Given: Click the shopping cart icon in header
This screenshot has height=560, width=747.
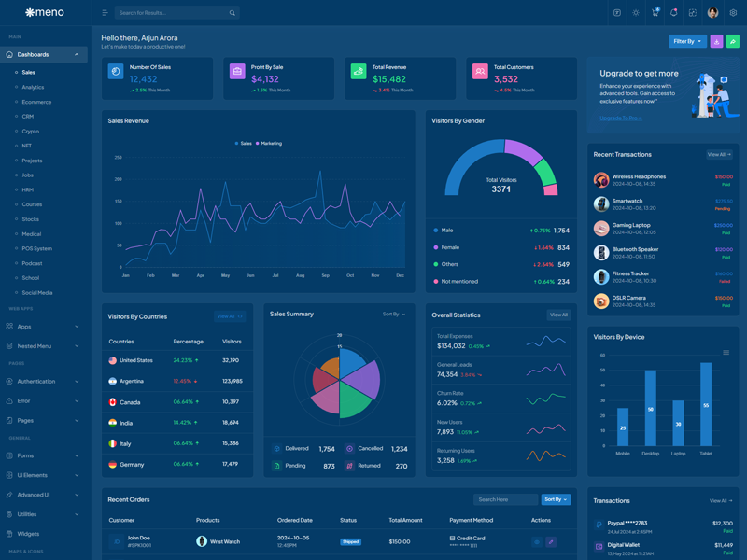Looking at the screenshot, I should point(655,13).
